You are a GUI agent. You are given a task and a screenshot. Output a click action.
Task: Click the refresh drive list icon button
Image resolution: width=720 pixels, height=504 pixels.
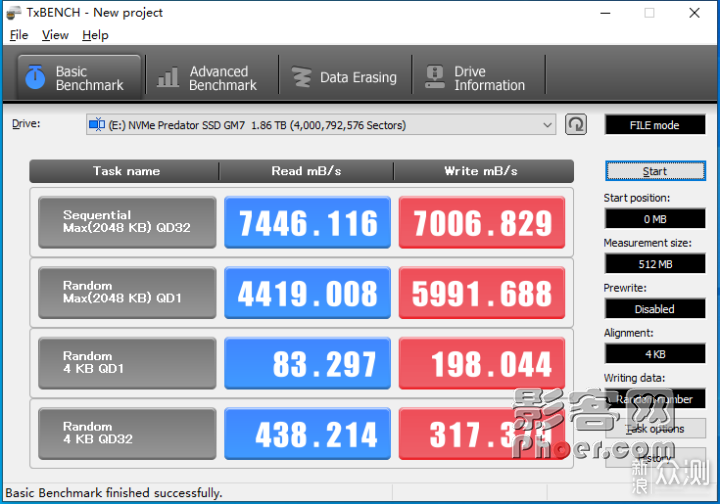point(576,124)
